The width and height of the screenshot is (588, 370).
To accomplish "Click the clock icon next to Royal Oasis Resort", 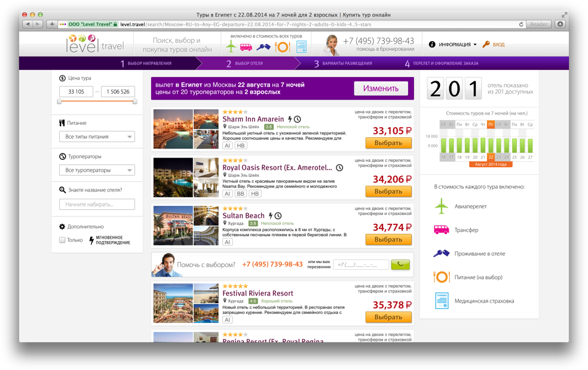I will 339,168.
